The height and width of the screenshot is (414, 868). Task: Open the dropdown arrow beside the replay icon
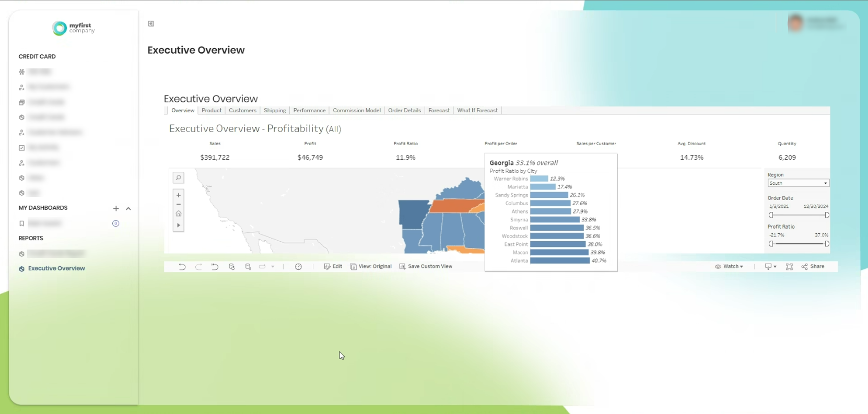pos(273,267)
